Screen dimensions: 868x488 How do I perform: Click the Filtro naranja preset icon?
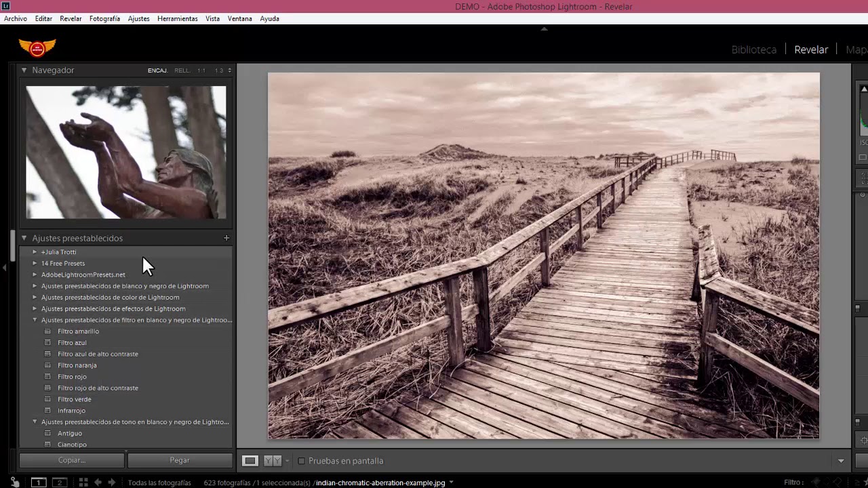47,365
